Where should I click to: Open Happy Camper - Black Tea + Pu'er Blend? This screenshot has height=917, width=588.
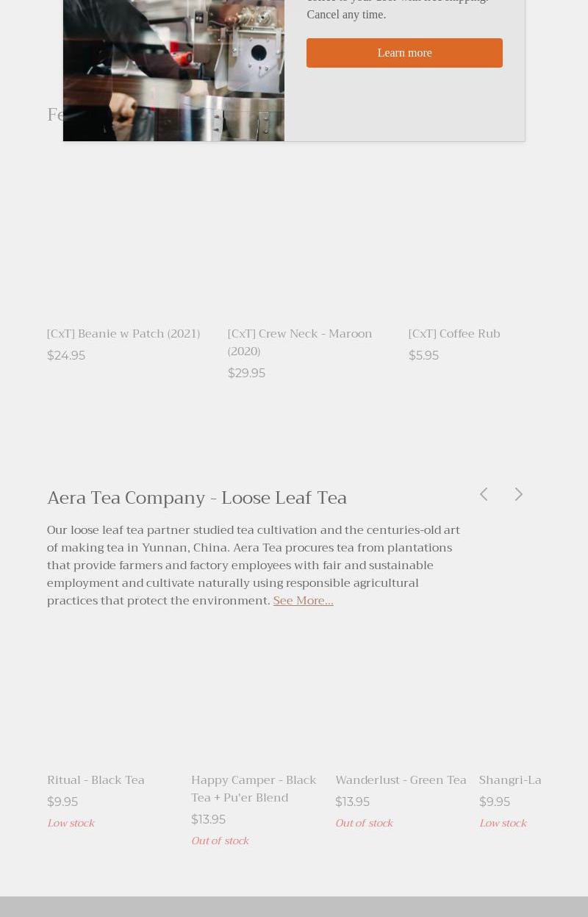[254, 788]
